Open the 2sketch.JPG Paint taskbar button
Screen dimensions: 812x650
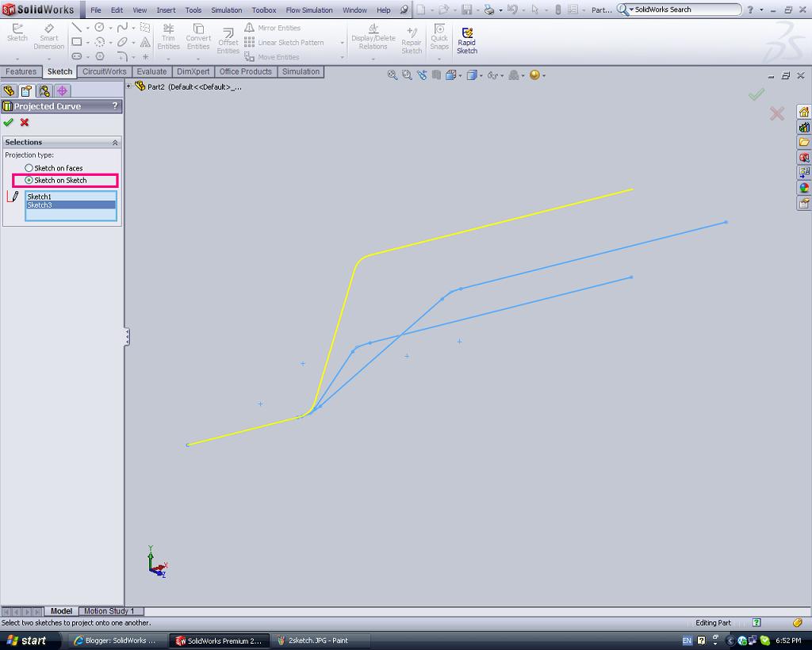(x=320, y=640)
